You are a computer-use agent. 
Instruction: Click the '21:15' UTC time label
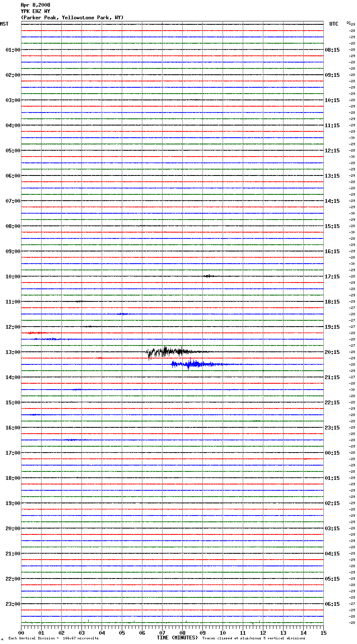(332, 377)
